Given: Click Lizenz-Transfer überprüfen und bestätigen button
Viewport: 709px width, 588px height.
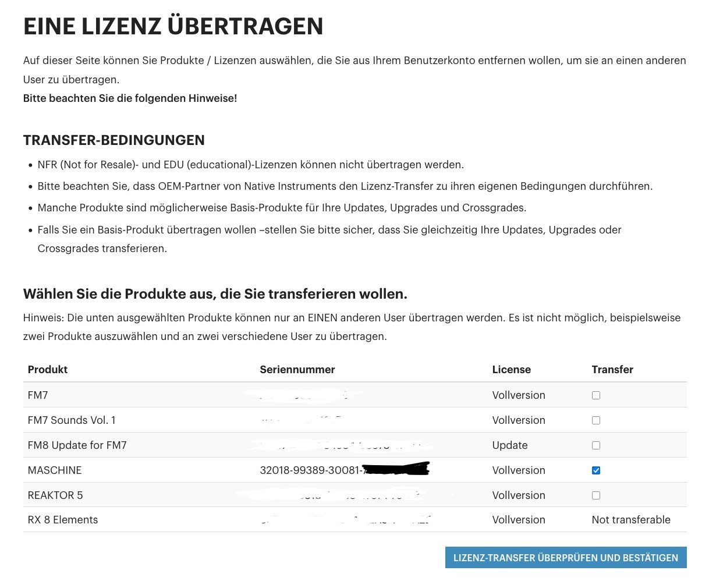Looking at the screenshot, I should pos(566,558).
